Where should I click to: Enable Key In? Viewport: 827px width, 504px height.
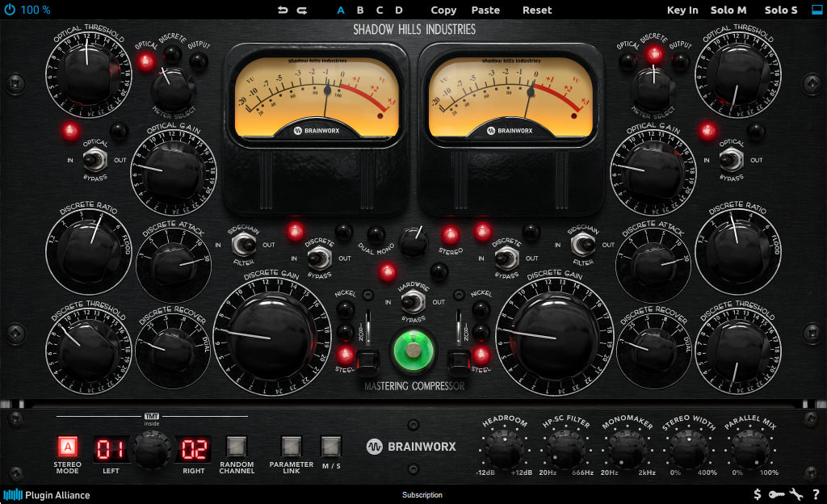pos(682,10)
